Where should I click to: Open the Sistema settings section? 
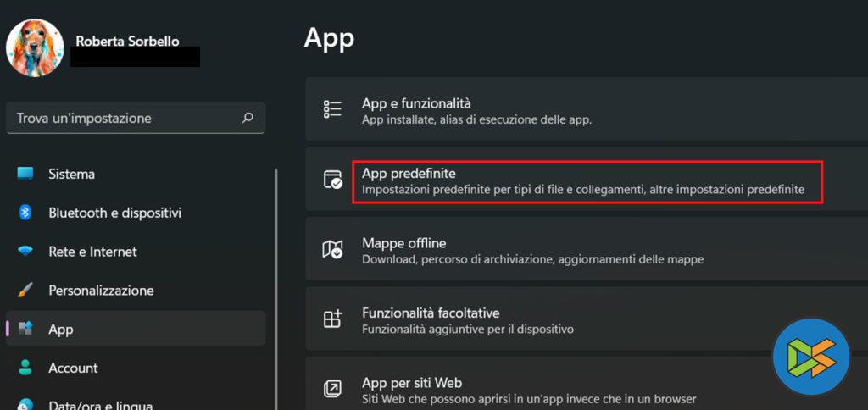71,174
